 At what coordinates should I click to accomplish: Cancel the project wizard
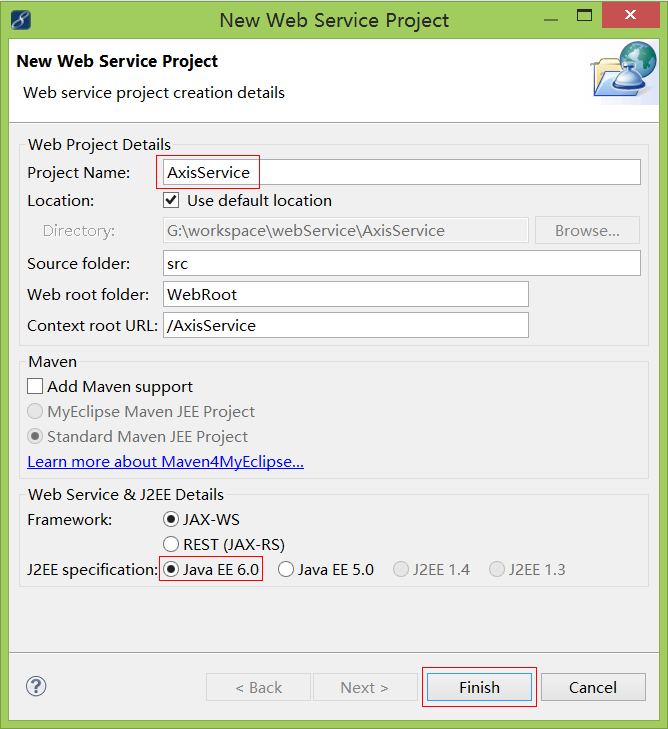(x=593, y=687)
